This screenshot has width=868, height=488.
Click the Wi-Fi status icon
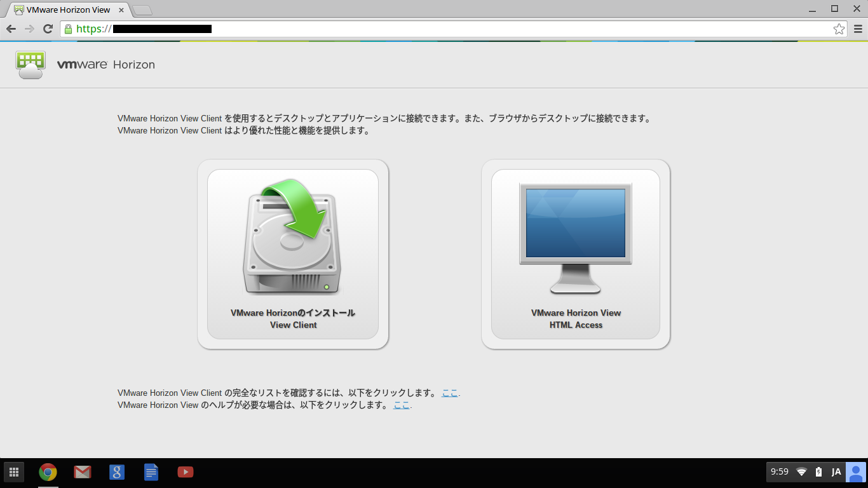click(x=802, y=472)
